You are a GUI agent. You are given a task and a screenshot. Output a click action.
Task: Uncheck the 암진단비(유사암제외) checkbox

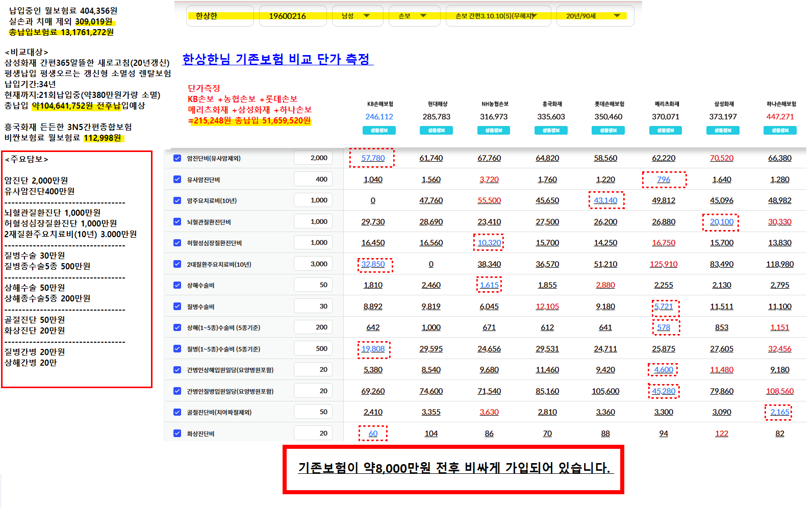[177, 158]
